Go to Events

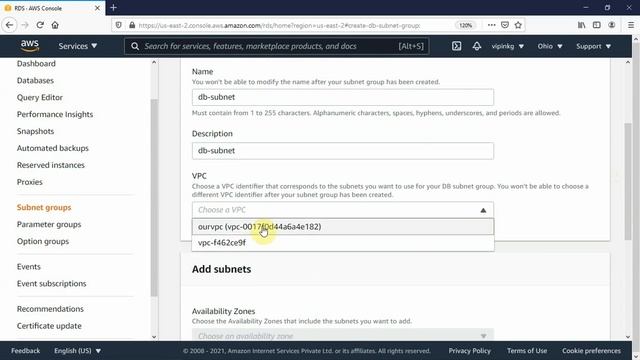[x=29, y=267]
